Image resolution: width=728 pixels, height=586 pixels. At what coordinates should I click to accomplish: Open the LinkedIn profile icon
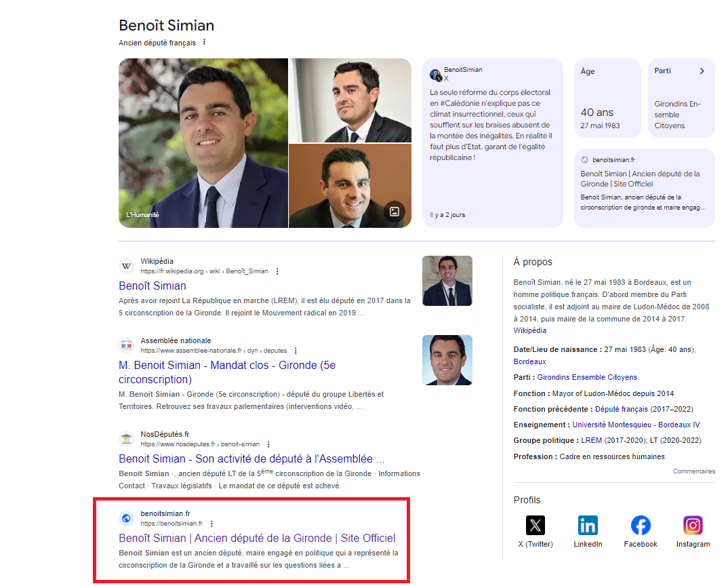(x=587, y=525)
